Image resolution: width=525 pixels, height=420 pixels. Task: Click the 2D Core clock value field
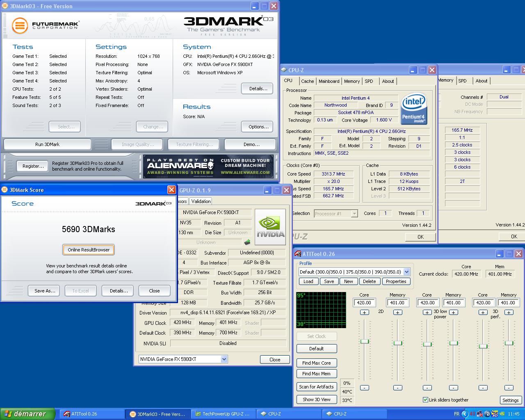coord(364,303)
